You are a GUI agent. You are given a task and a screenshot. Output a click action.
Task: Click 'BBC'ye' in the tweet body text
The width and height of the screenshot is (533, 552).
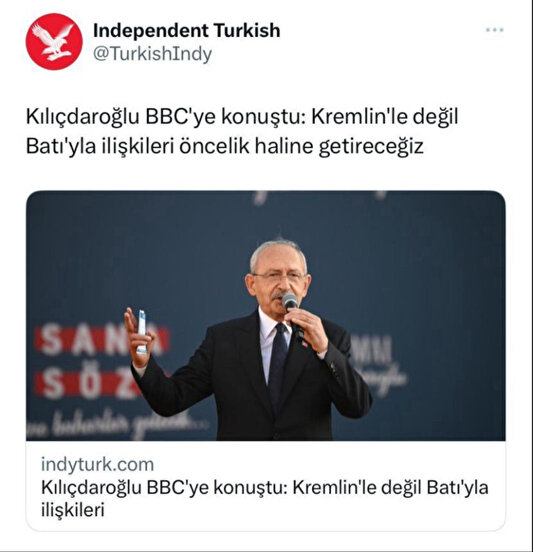point(181,117)
